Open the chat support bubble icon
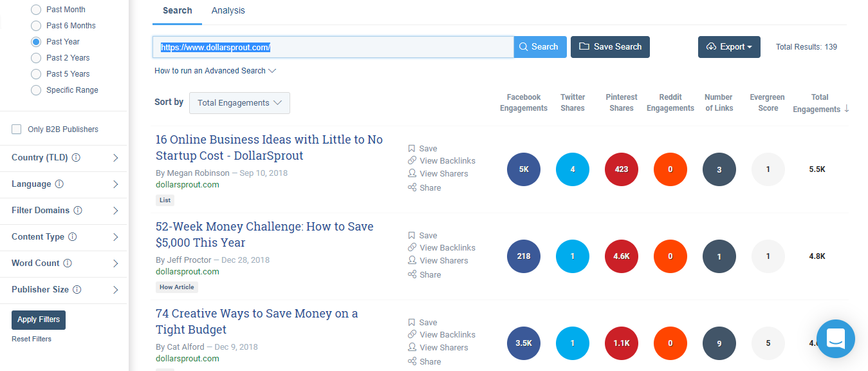The height and width of the screenshot is (371, 868). click(835, 338)
